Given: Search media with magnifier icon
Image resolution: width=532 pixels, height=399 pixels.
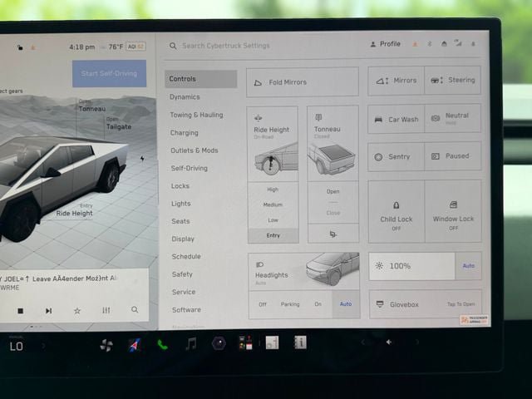Looking at the screenshot, I should click(135, 310).
